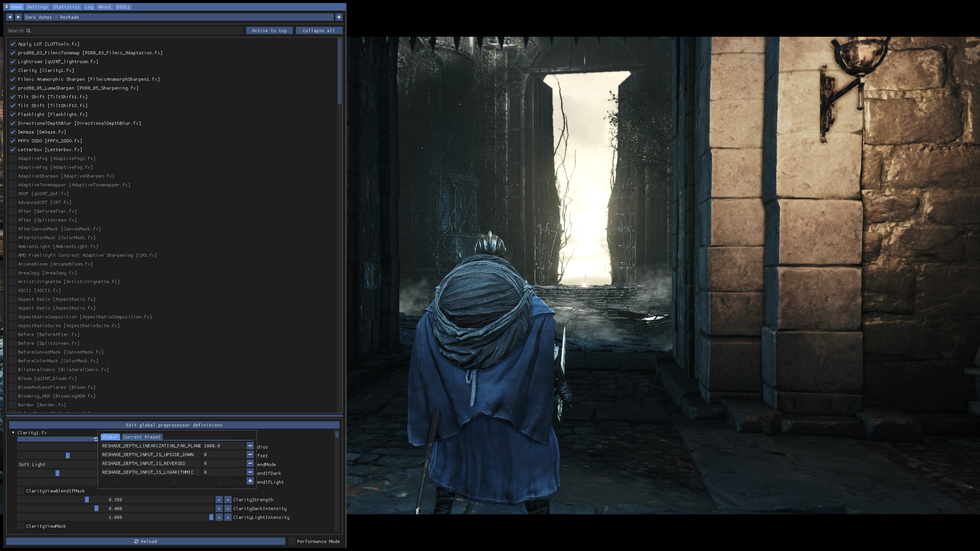Viewport: 980px width, 551px height.
Task: Open the Soft Light blend mode dropdown
Action: (57, 465)
